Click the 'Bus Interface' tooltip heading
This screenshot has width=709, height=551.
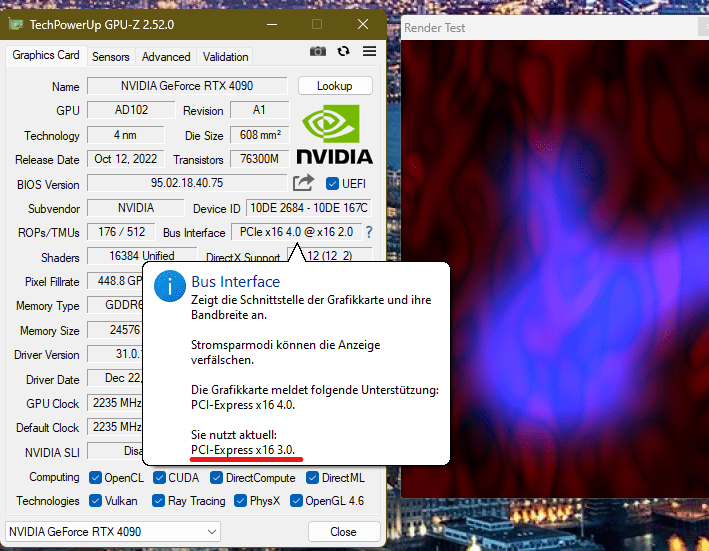[236, 282]
